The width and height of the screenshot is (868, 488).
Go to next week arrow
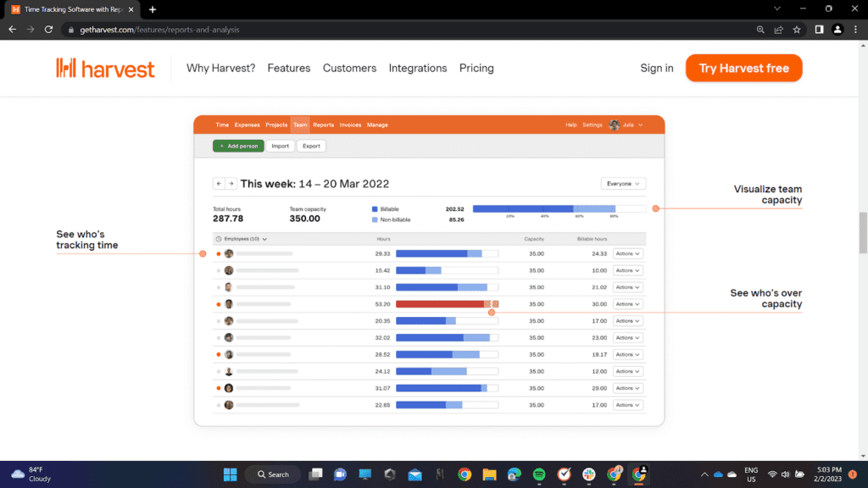231,183
